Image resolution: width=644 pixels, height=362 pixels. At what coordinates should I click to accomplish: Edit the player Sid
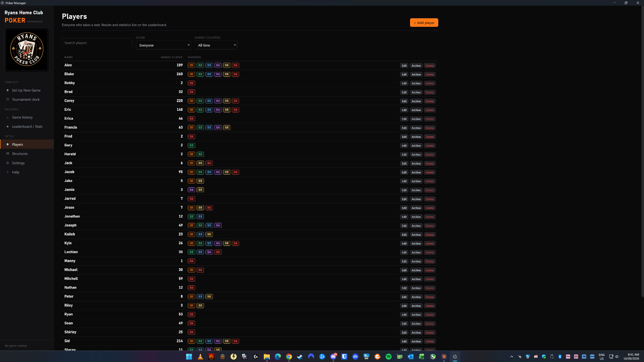click(x=404, y=341)
